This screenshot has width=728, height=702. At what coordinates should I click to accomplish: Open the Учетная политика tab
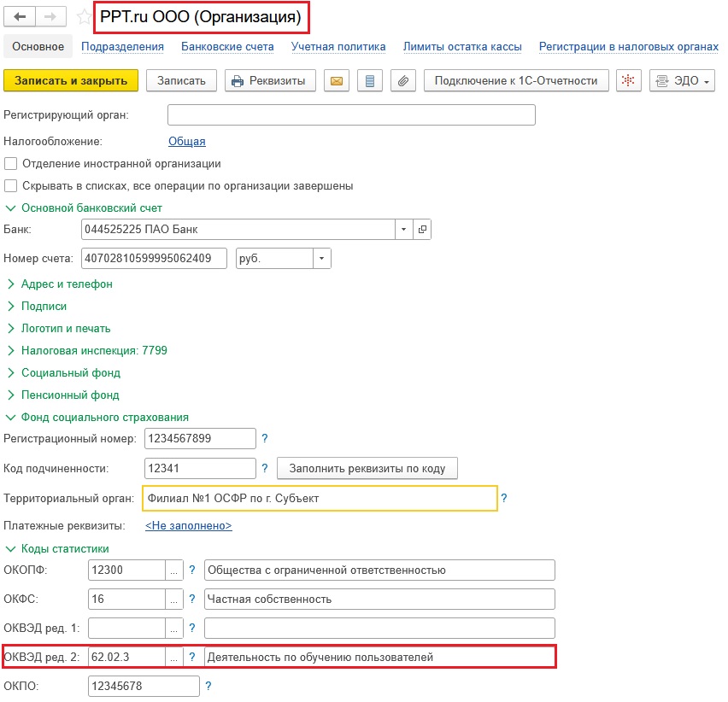click(338, 47)
